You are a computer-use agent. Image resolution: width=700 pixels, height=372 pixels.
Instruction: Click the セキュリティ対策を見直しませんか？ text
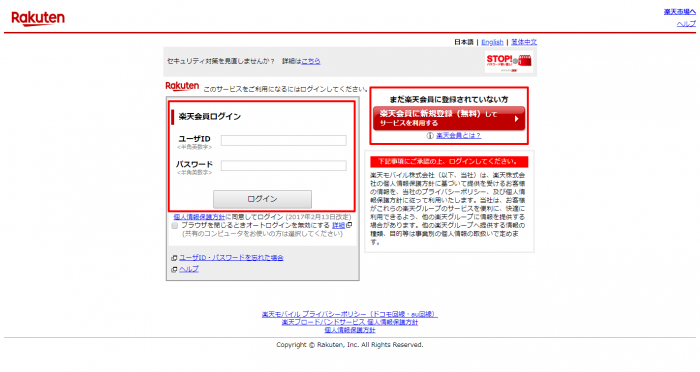coord(221,61)
